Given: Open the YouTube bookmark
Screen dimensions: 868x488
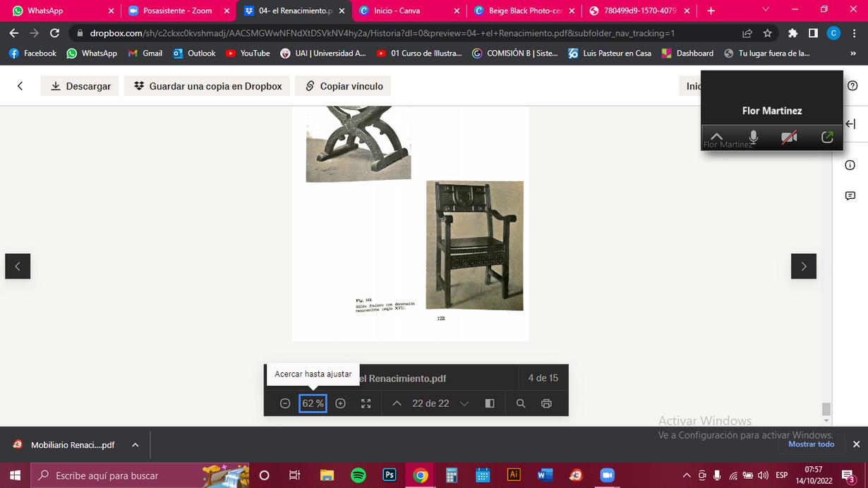Looking at the screenshot, I should pos(248,53).
